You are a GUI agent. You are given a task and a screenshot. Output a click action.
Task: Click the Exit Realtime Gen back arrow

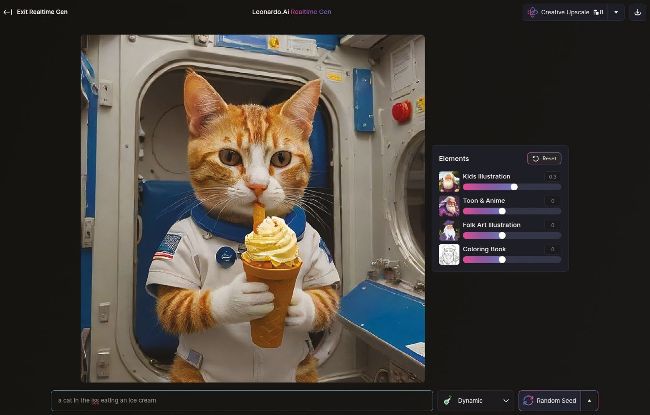[x=8, y=11]
